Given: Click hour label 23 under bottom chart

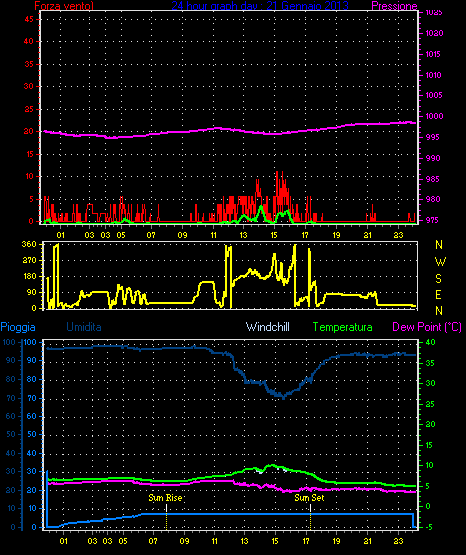Looking at the screenshot, I should pos(398,541).
